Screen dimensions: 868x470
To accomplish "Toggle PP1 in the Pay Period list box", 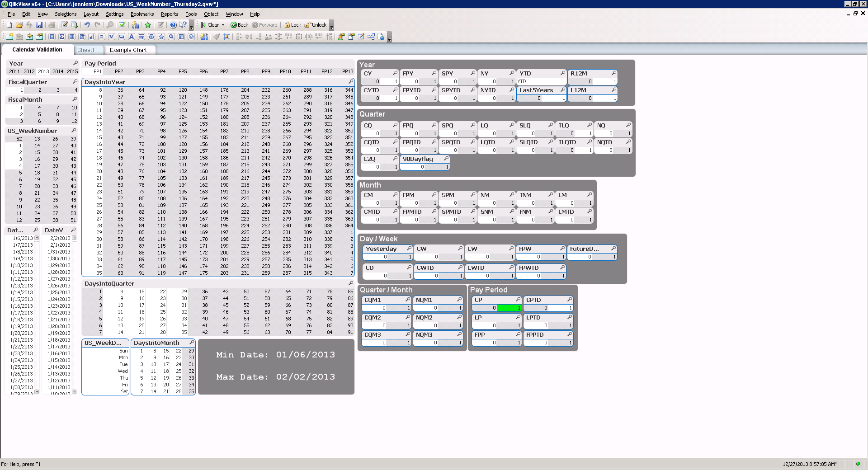I will pyautogui.click(x=98, y=71).
